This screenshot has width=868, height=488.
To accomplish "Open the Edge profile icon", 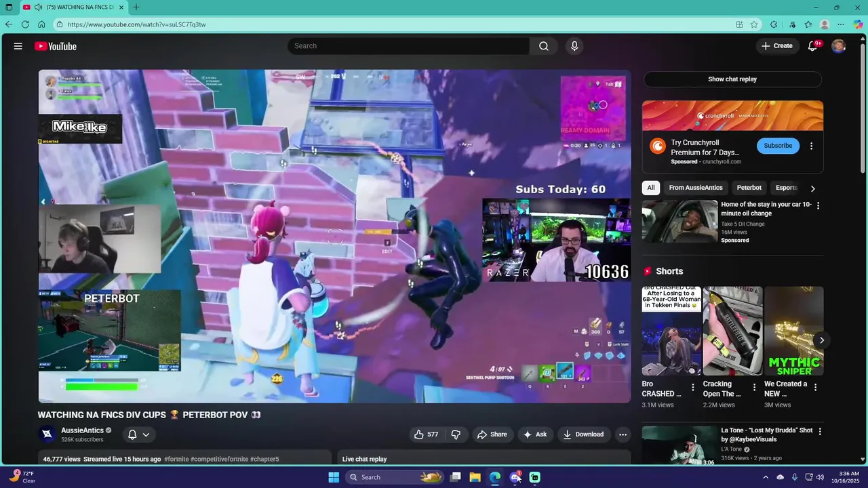I will coord(825,24).
